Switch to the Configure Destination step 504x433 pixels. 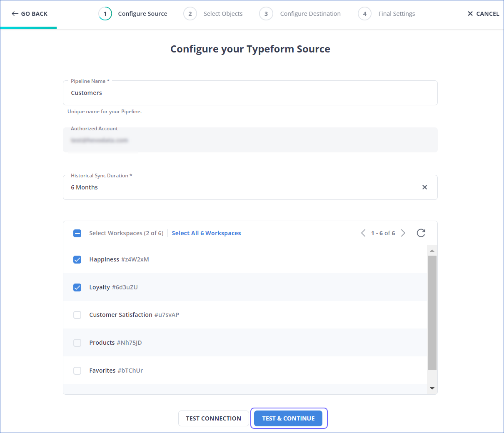coord(266,13)
